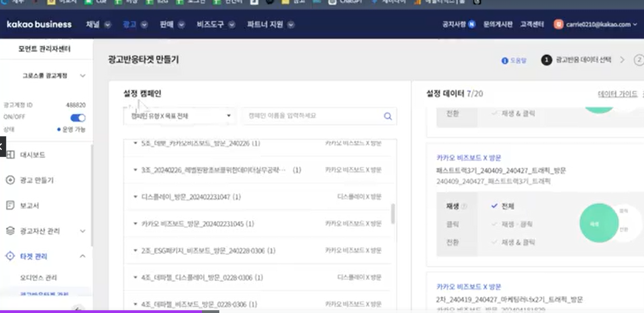Click the magnifier search icon in campaign search
This screenshot has height=313, width=644.
click(x=388, y=116)
